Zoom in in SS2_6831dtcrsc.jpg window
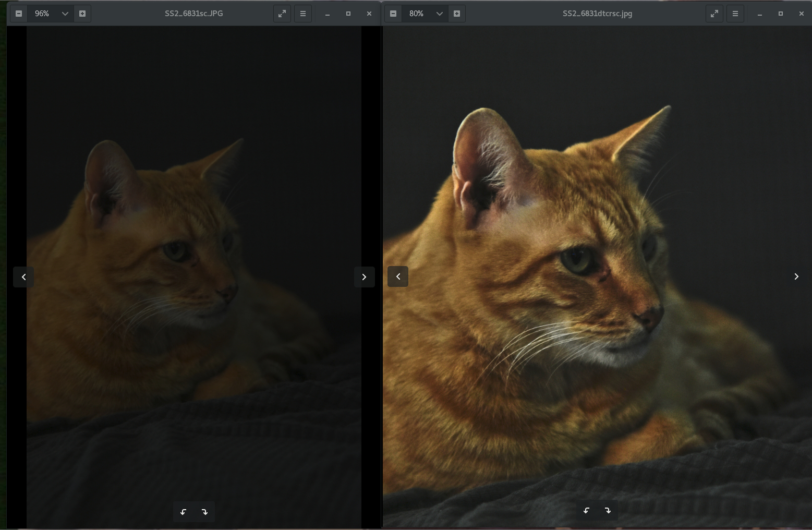Viewport: 812px width, 530px height. point(457,14)
